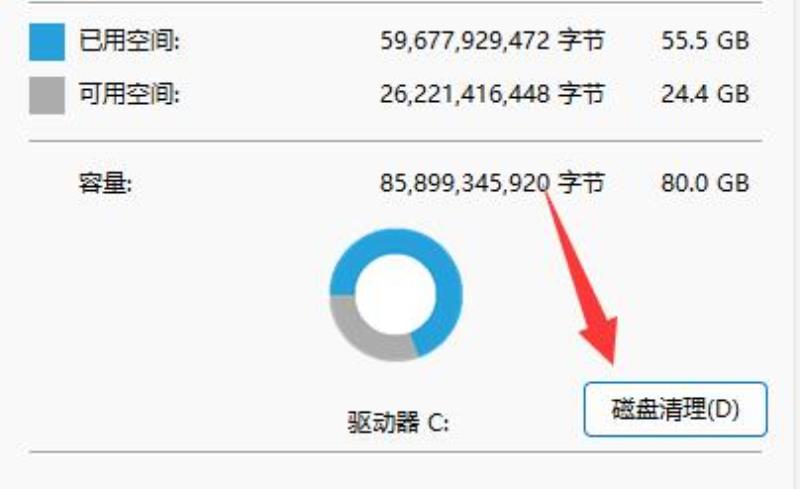This screenshot has height=489, width=800.
Task: Click the gray free space color square
Action: click(x=47, y=95)
